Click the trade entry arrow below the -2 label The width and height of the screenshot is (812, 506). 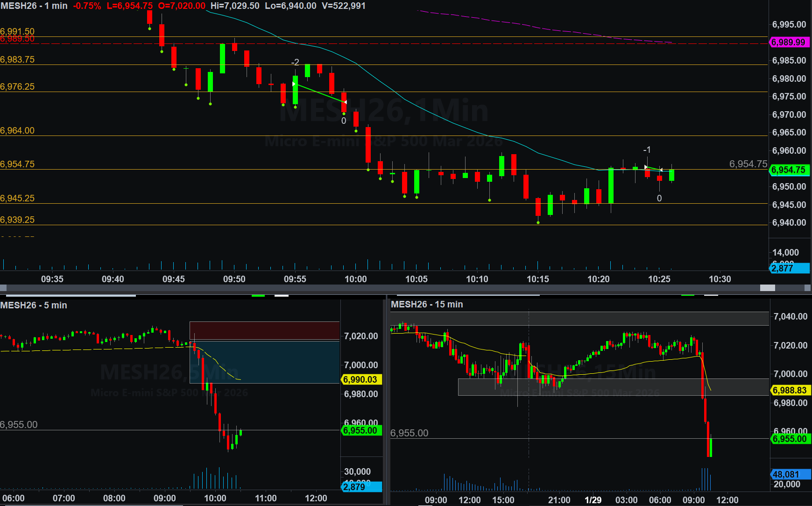point(294,84)
